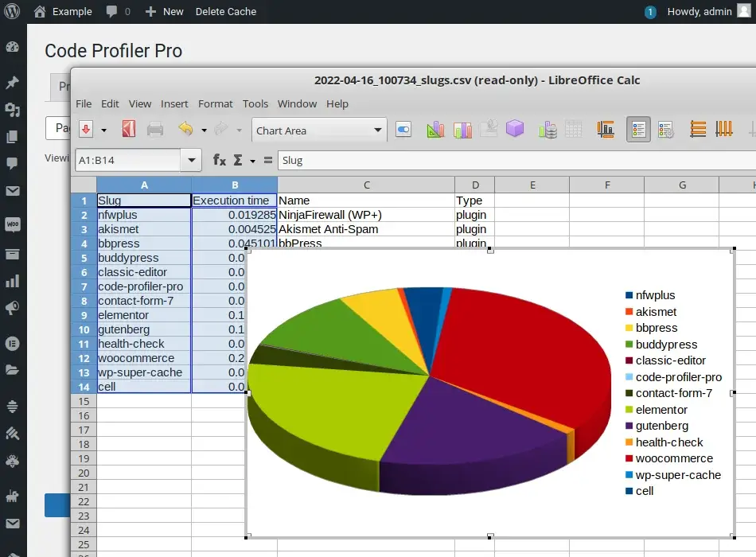Open the Undo dropdown arrow
The image size is (756, 557).
click(203, 130)
